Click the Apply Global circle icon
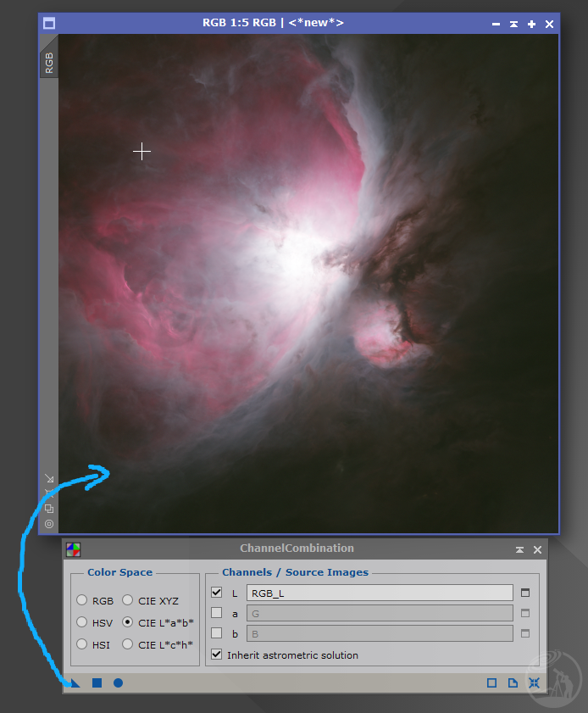This screenshot has height=713, width=588. pos(118,682)
